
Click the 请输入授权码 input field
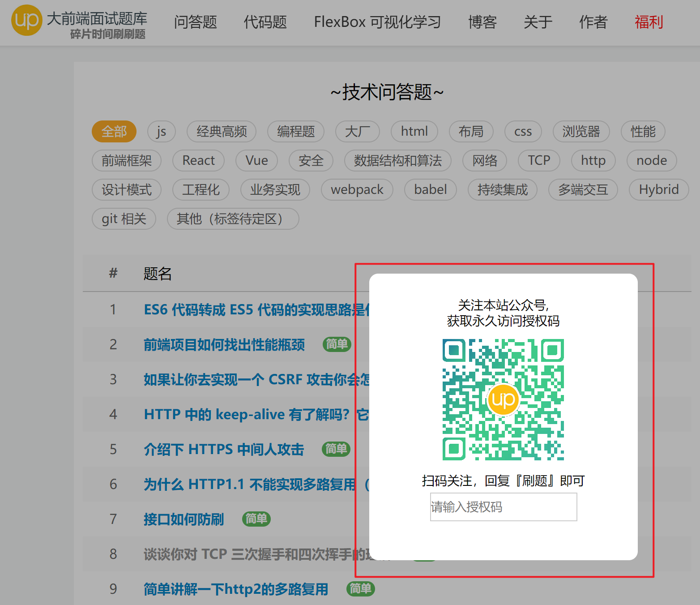(504, 507)
